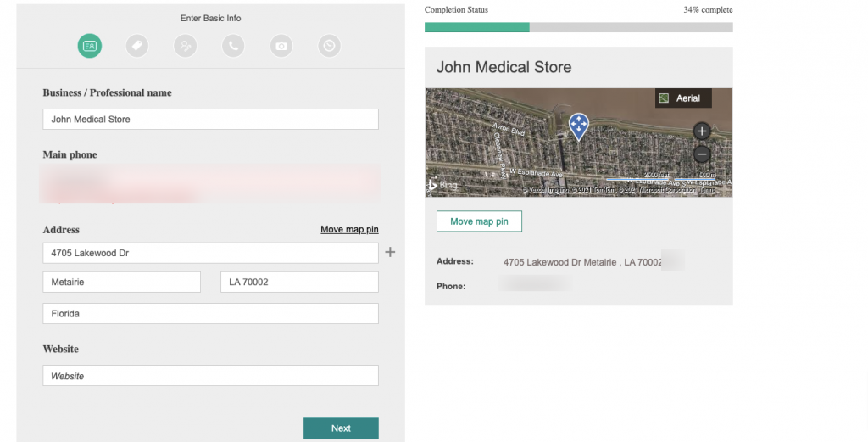Click the Main phone field

(x=210, y=182)
